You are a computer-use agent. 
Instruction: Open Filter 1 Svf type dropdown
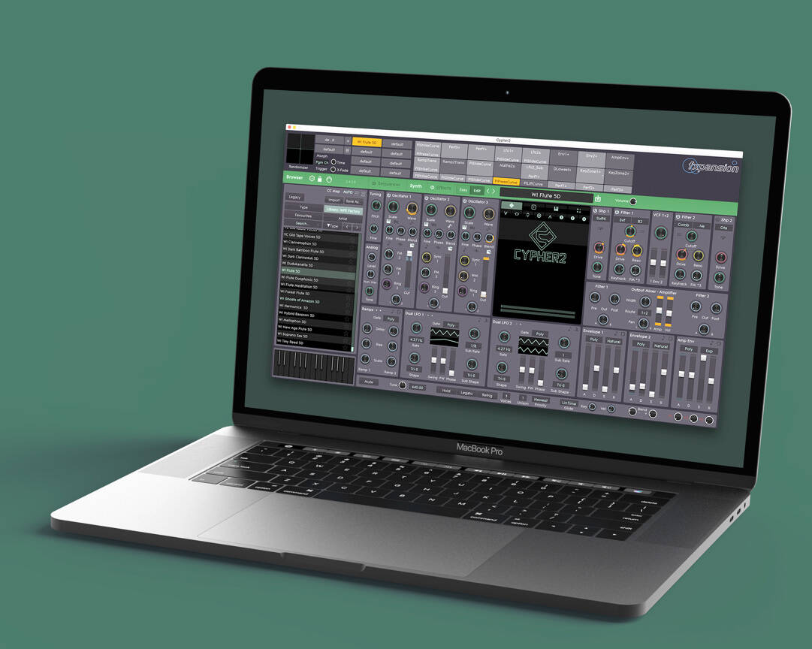(623, 219)
